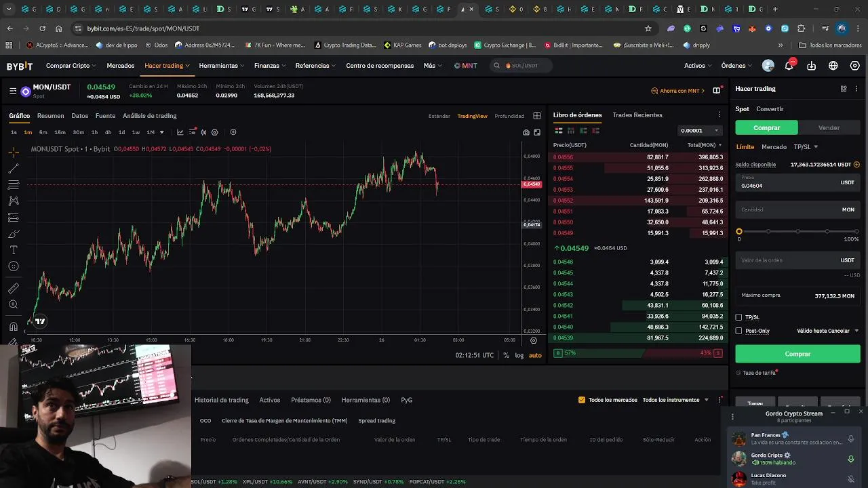
Task: Select the ruler measure tool
Action: tap(14, 288)
